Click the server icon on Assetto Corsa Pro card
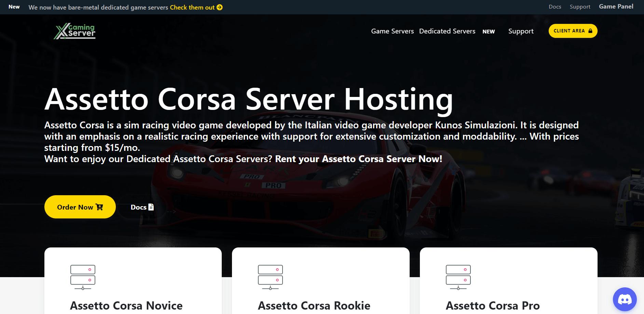644x314 pixels. (458, 277)
